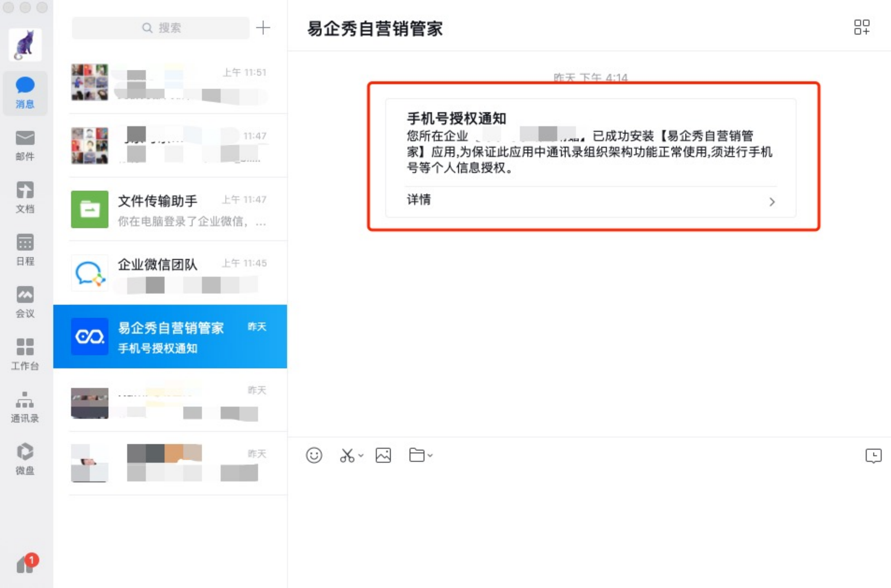Click the notification body paragraph in the card
Viewport: 891px width, 588px height.
click(589, 152)
